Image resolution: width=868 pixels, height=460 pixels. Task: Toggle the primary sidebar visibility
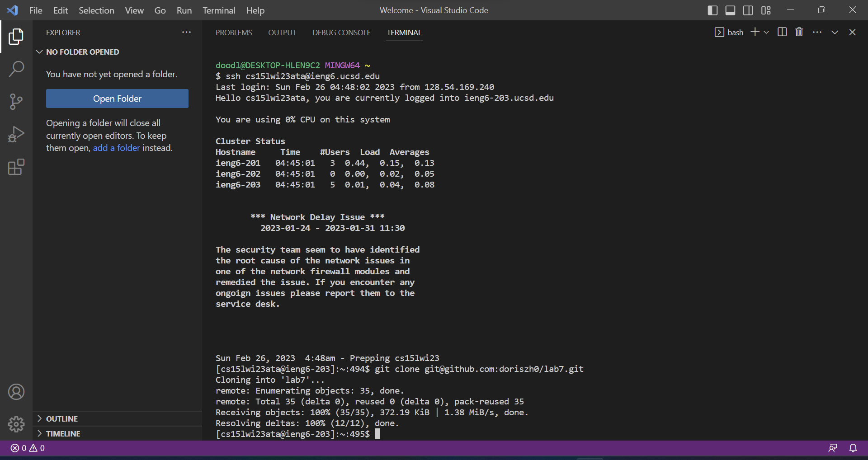(x=712, y=10)
